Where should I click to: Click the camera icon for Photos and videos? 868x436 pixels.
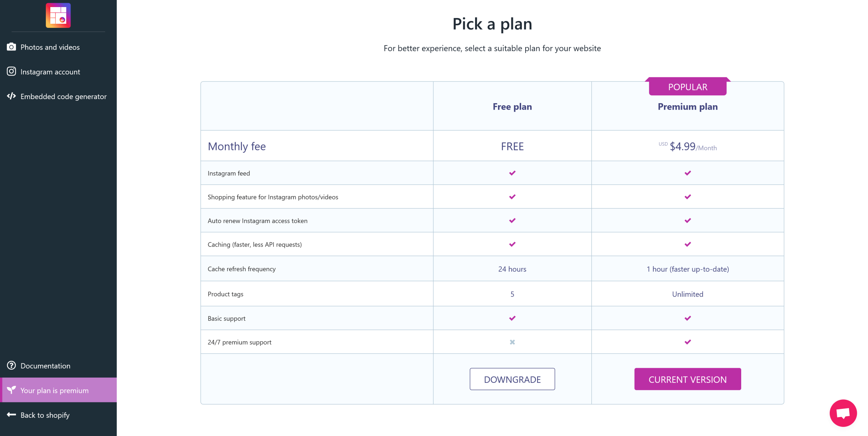pyautogui.click(x=11, y=47)
